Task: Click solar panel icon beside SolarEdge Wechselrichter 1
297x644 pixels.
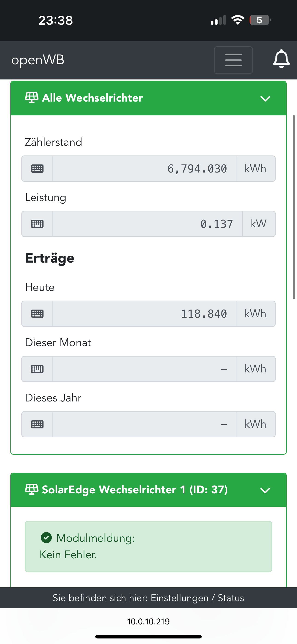Action: 32,489
